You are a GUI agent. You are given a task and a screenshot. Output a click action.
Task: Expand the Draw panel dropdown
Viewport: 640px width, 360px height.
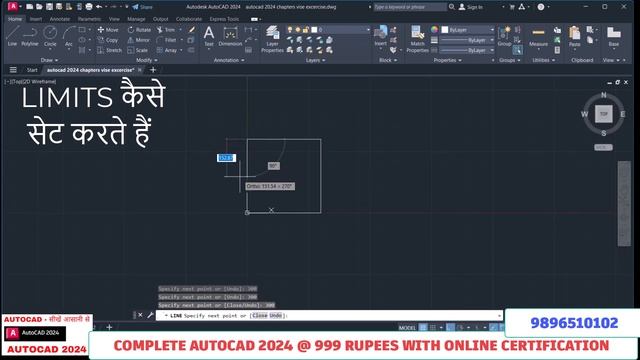click(49, 60)
